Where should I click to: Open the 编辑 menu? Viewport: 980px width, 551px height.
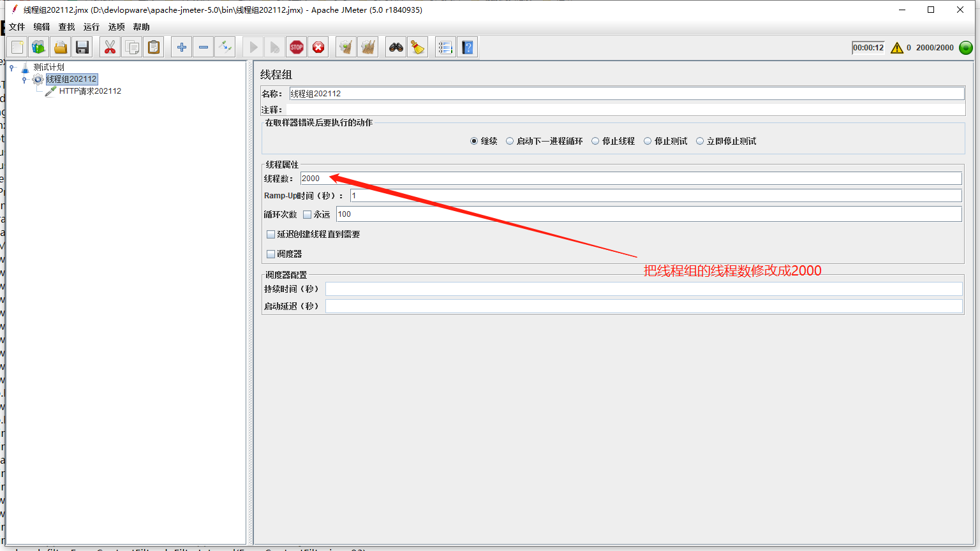[42, 27]
